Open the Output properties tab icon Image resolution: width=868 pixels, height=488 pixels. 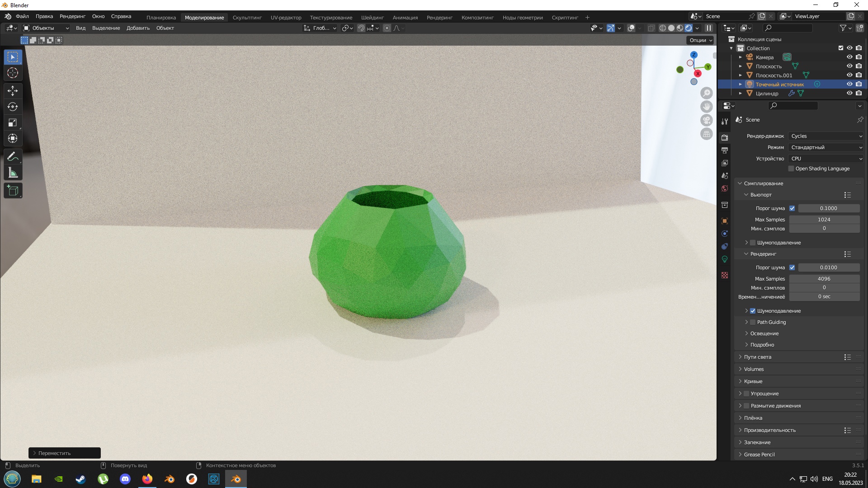[x=725, y=150]
